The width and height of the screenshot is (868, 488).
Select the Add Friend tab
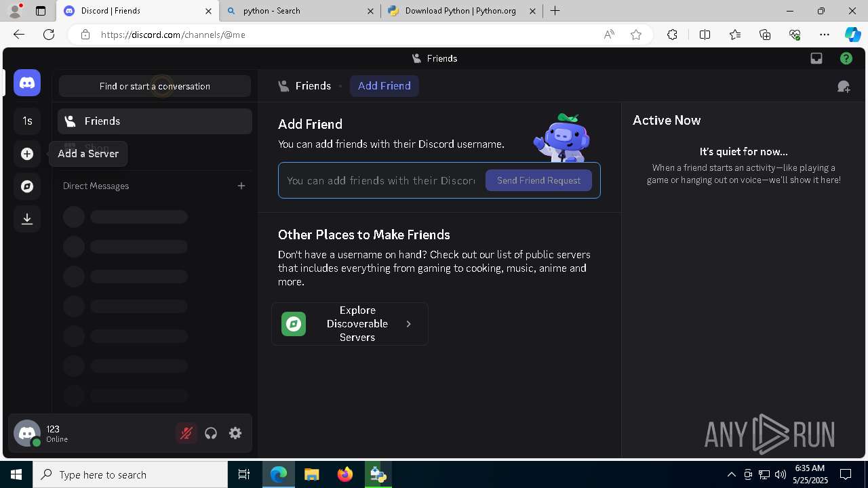point(384,86)
